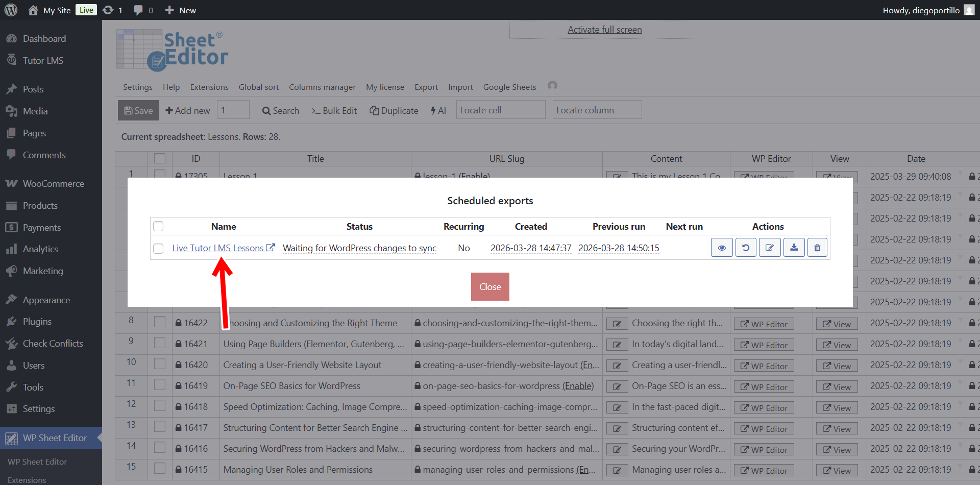Open the Search tool in the toolbar

(280, 110)
